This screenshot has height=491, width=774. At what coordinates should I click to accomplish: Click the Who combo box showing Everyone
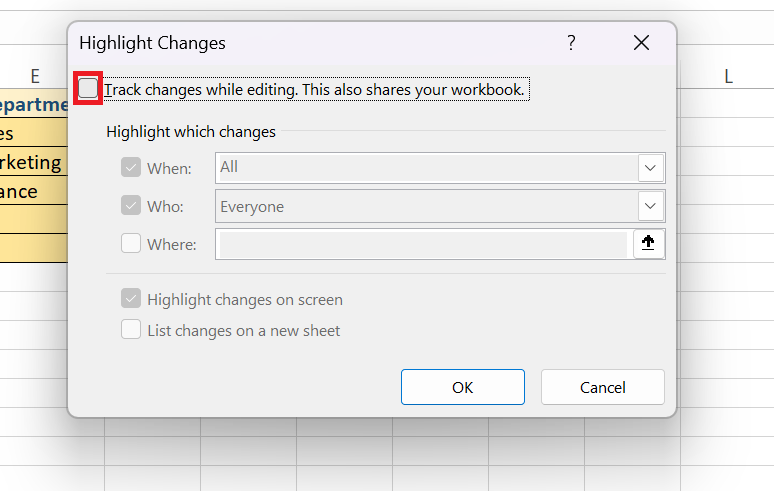[x=440, y=206]
